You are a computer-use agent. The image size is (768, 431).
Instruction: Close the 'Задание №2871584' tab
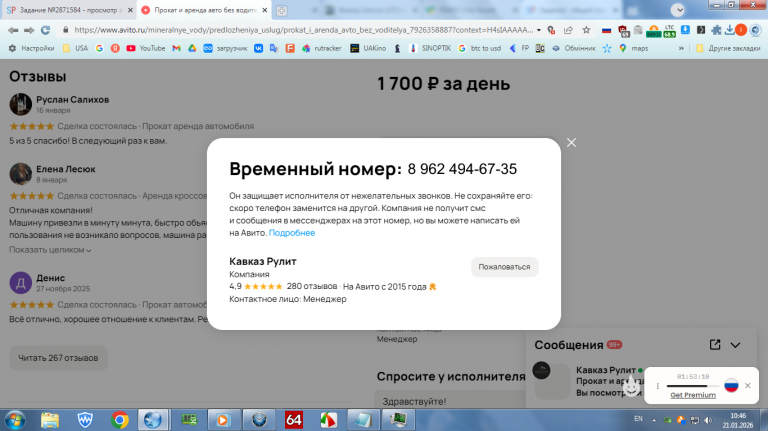click(130, 10)
